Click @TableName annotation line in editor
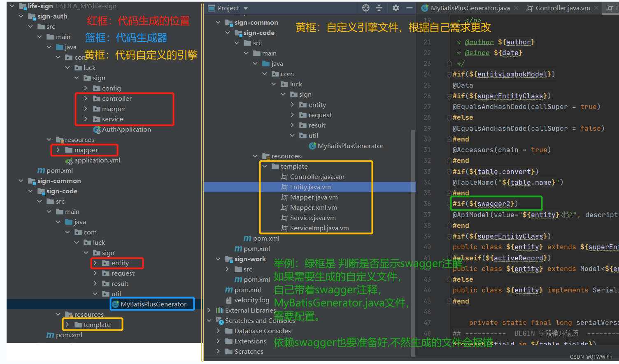The height and width of the screenshot is (364, 619). 508,182
